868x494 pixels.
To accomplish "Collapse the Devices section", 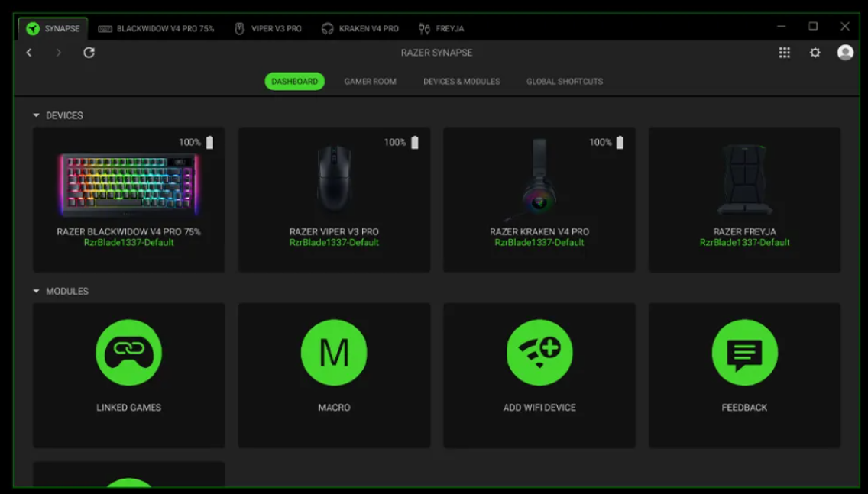I will click(36, 115).
